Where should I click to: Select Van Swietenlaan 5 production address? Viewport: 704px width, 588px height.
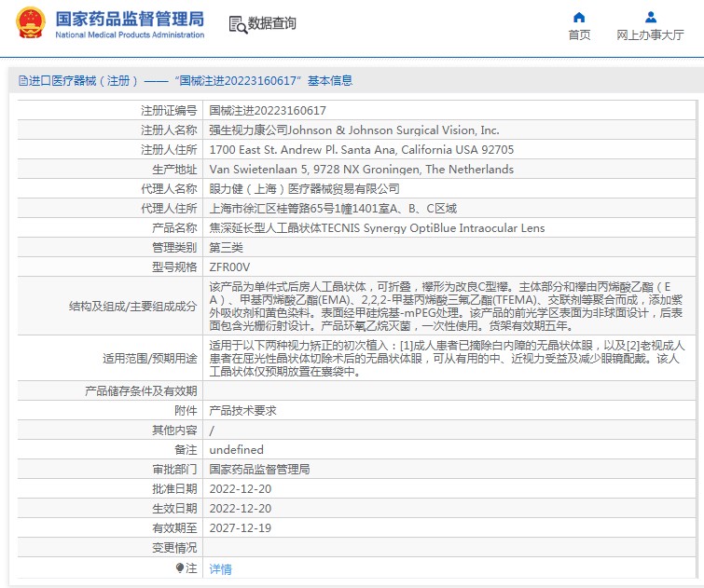[x=362, y=170]
